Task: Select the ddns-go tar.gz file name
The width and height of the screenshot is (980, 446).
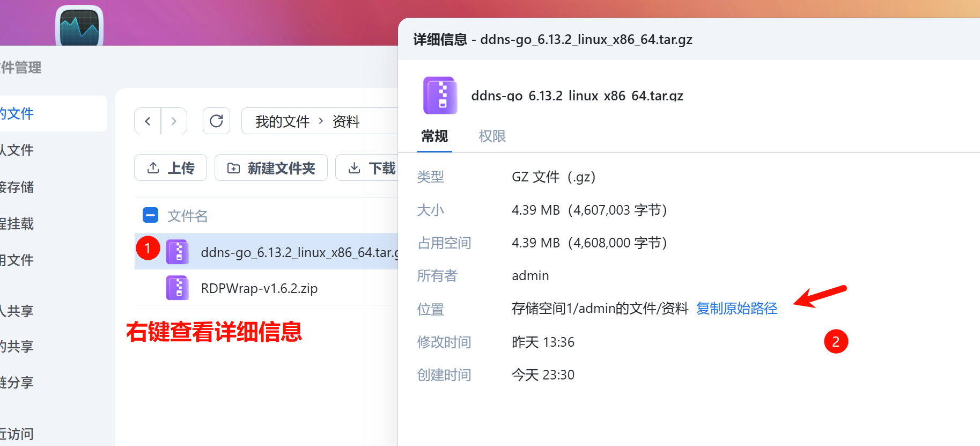Action: tap(298, 252)
